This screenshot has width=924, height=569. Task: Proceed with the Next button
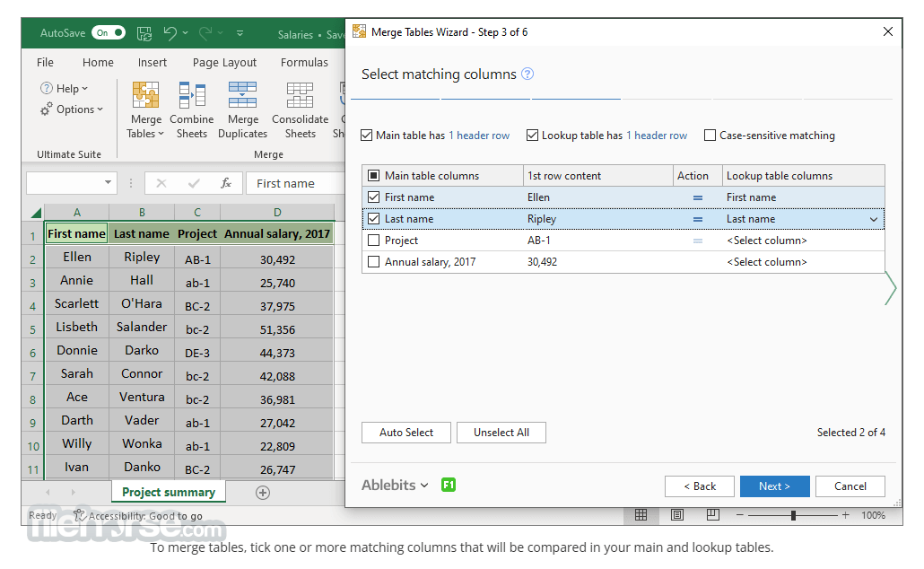[x=774, y=486]
